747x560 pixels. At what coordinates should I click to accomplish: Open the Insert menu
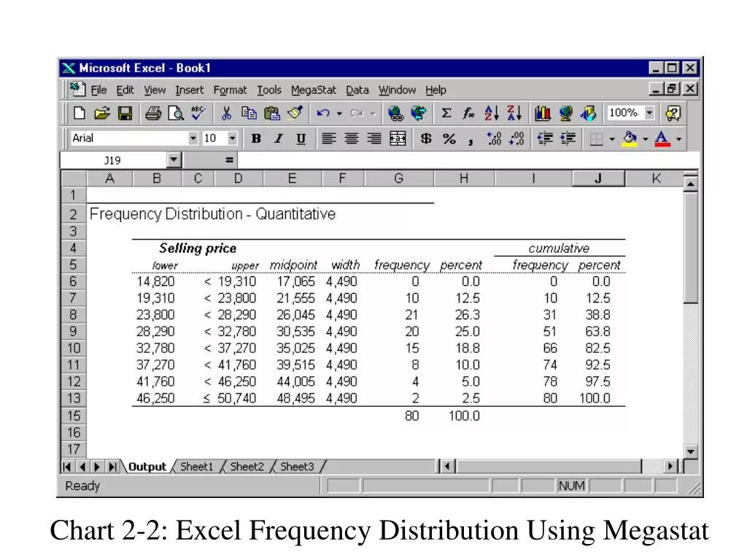[x=189, y=90]
